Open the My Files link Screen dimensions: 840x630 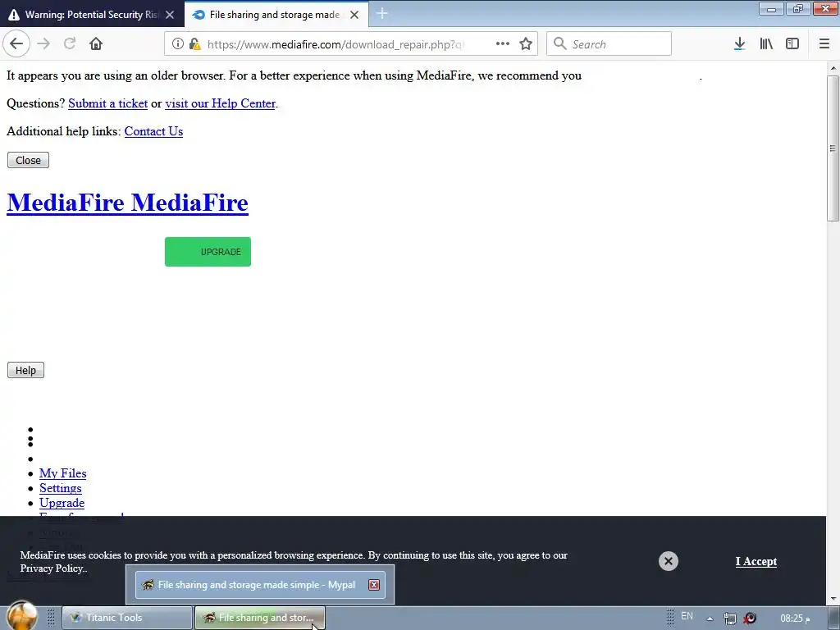pyautogui.click(x=62, y=473)
